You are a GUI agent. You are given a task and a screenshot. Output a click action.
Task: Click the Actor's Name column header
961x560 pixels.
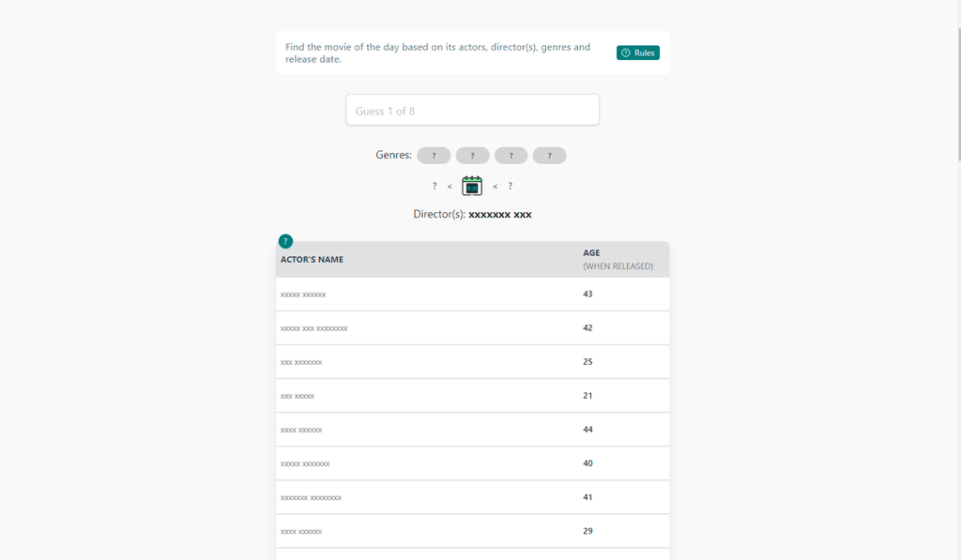(313, 260)
